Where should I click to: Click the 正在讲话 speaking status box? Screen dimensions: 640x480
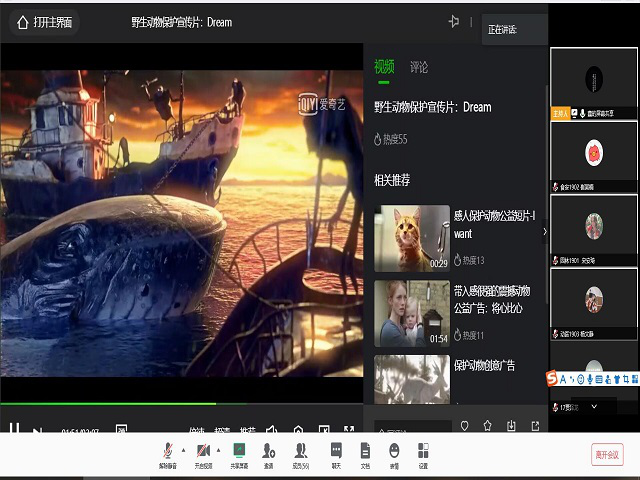tap(515, 29)
